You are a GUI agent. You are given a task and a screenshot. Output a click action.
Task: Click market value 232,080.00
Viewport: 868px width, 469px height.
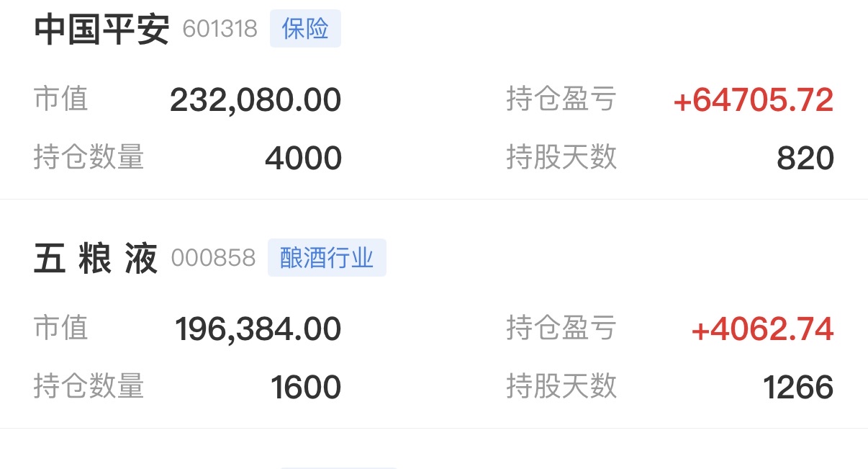[256, 100]
